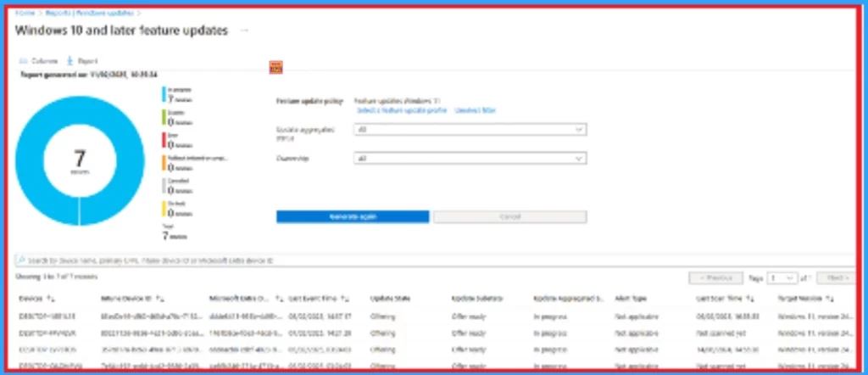
Task: Open the Columns chooser icon
Action: click(x=23, y=61)
